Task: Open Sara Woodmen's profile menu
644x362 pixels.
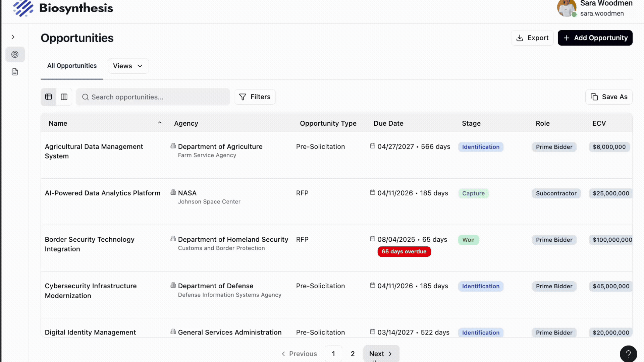Action: click(x=594, y=8)
